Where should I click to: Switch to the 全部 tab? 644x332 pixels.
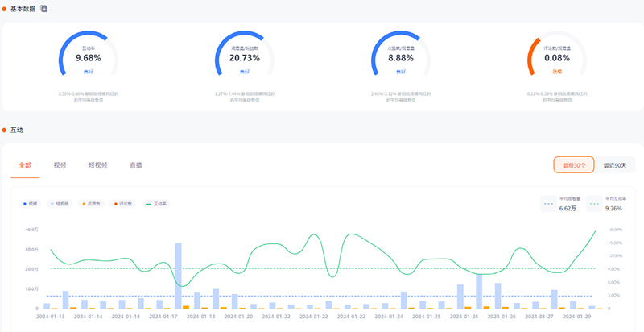click(x=24, y=164)
